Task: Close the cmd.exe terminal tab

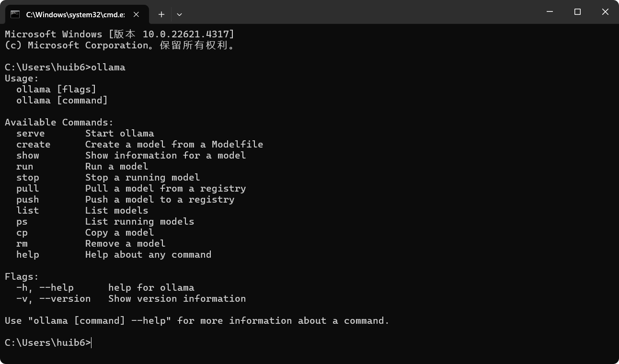Action: (136, 14)
